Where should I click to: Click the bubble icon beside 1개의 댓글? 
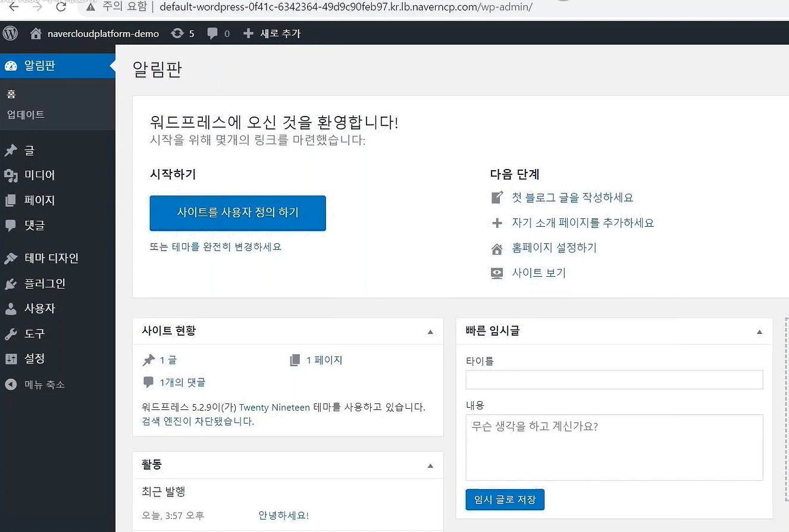[148, 382]
